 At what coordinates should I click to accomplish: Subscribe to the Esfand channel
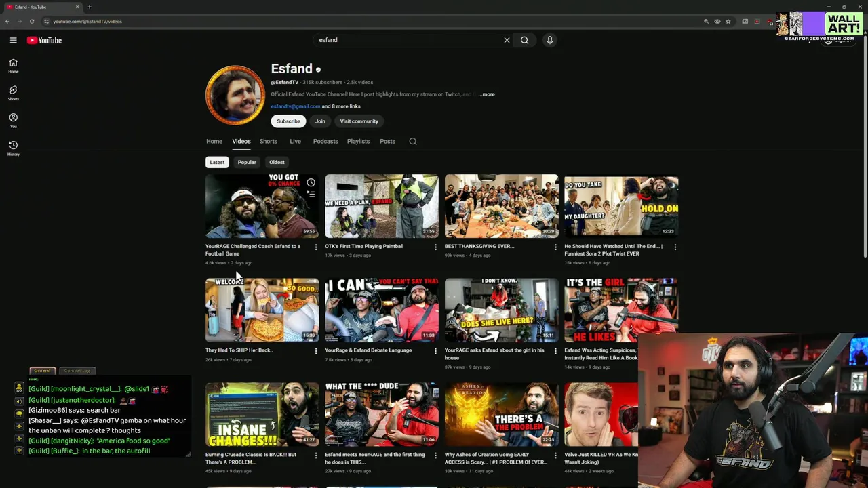(x=288, y=121)
